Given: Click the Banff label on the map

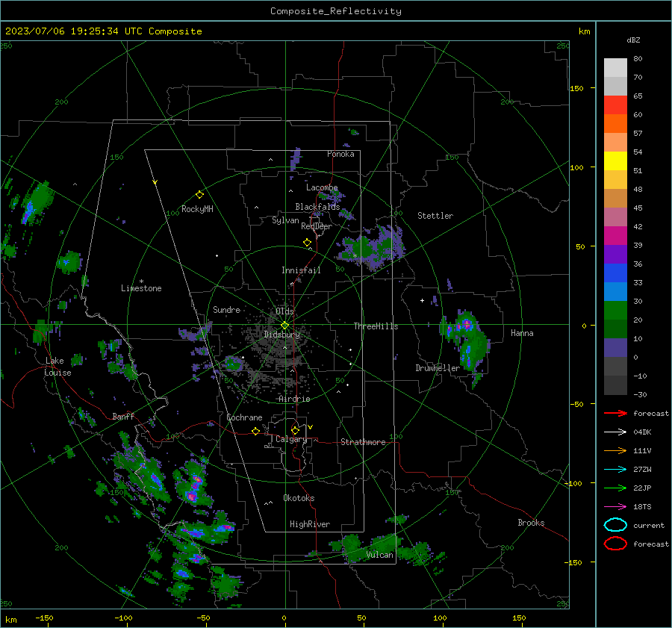Looking at the screenshot, I should (x=123, y=417).
